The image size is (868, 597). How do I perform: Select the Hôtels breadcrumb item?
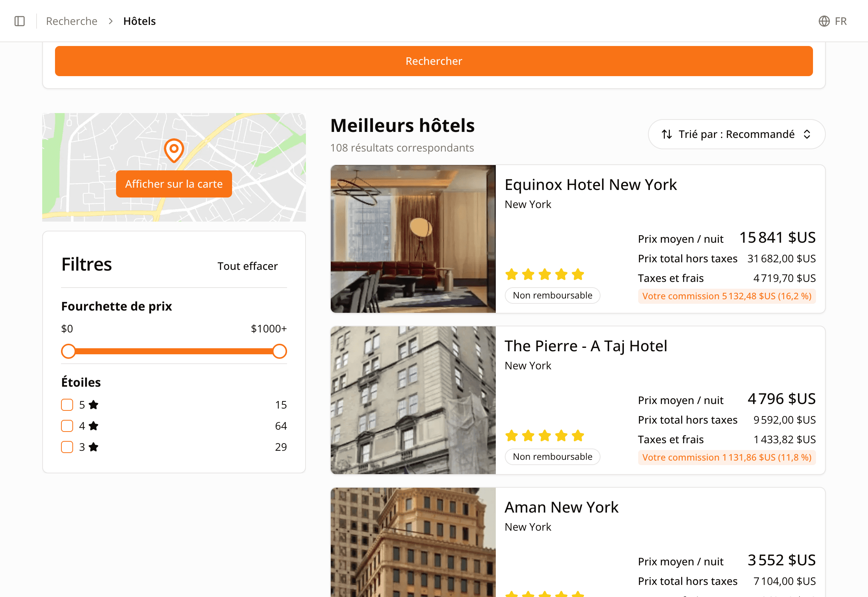click(x=139, y=21)
